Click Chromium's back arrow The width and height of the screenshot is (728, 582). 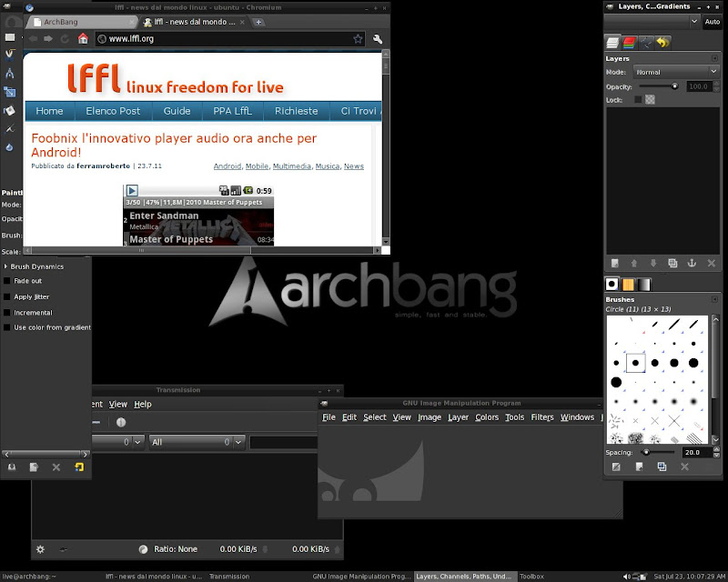point(33,38)
